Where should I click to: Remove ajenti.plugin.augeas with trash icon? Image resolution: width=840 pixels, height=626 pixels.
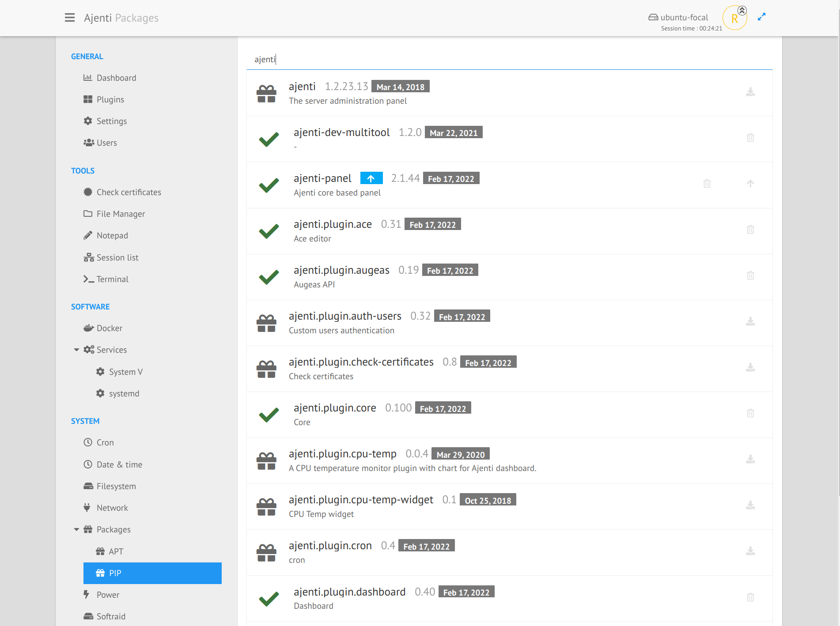pos(750,275)
